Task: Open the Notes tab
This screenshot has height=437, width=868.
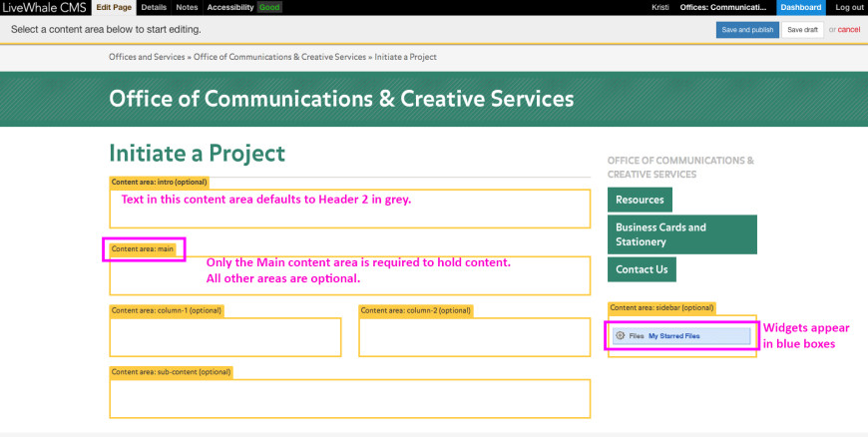Action: tap(187, 7)
